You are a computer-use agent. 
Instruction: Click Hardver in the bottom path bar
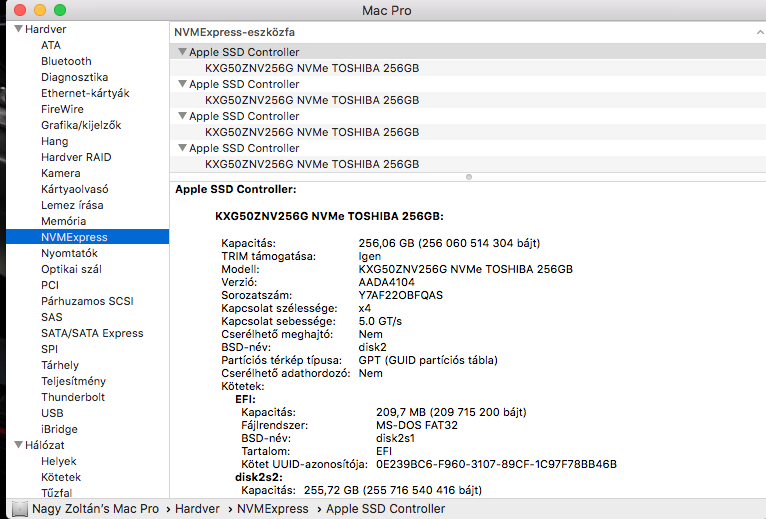[197, 509]
